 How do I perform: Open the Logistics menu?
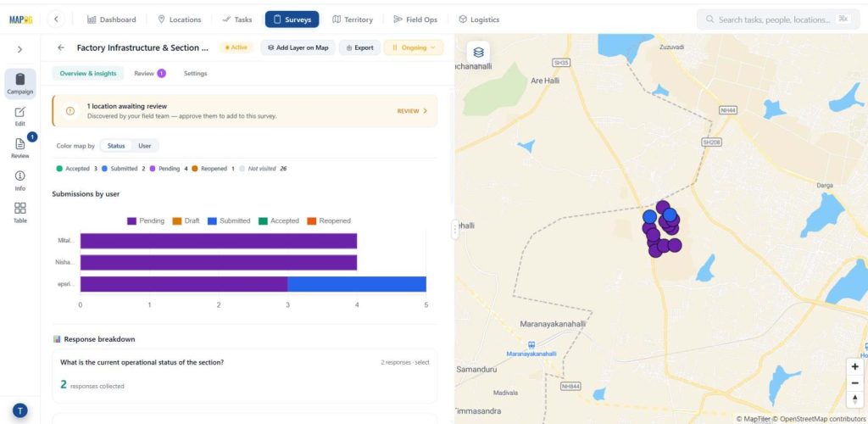click(x=479, y=20)
